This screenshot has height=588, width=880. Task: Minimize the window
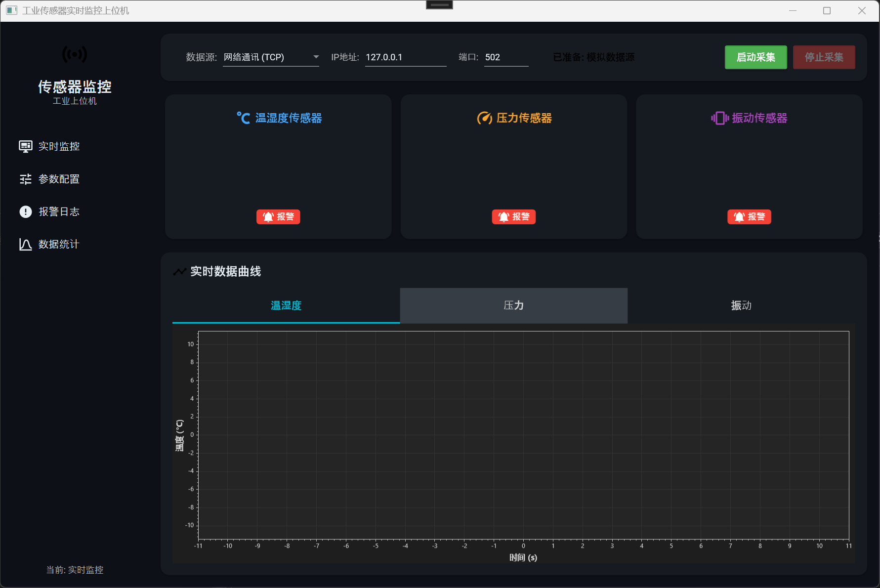793,10
